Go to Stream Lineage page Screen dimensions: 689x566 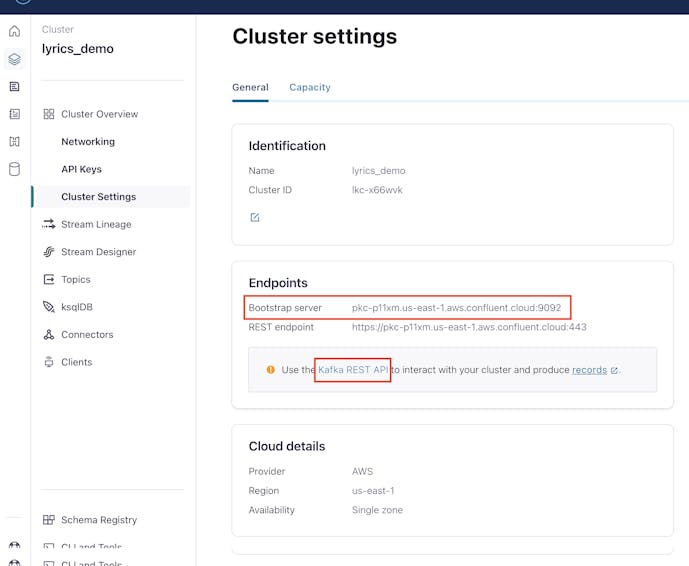point(96,224)
